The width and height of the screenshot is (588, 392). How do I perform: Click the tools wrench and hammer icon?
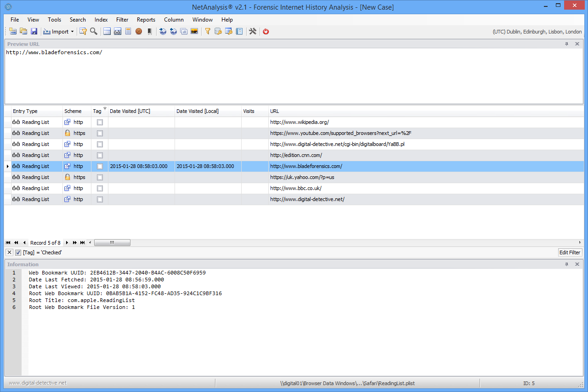coord(253,31)
